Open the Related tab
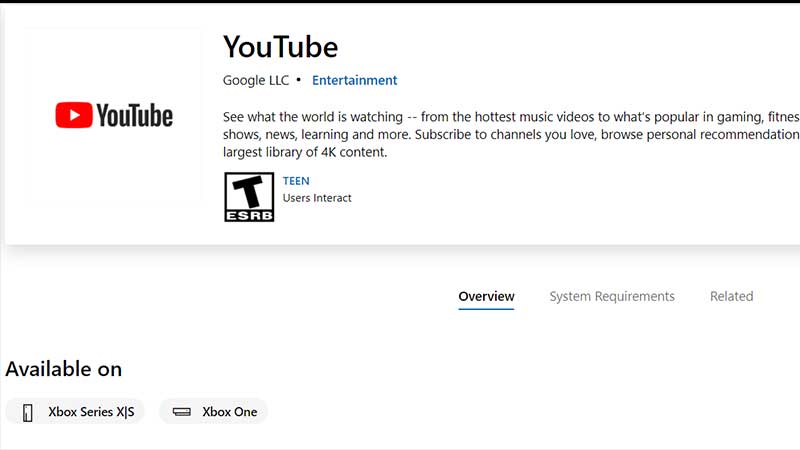The image size is (800, 450). coord(732,296)
